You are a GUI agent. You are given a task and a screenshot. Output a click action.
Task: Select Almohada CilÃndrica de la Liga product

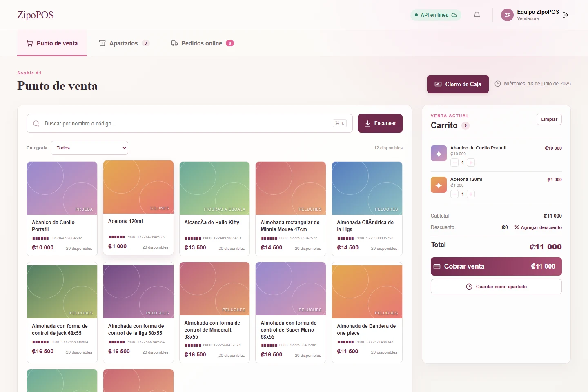tap(367, 209)
